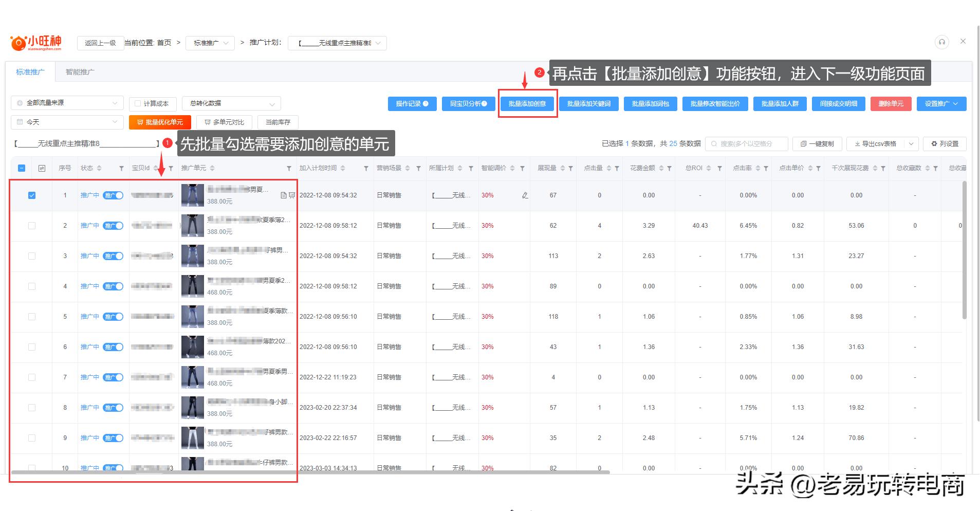Open the filter funnel on 状态 column
Image resolution: width=980 pixels, height=511 pixels.
(x=121, y=168)
